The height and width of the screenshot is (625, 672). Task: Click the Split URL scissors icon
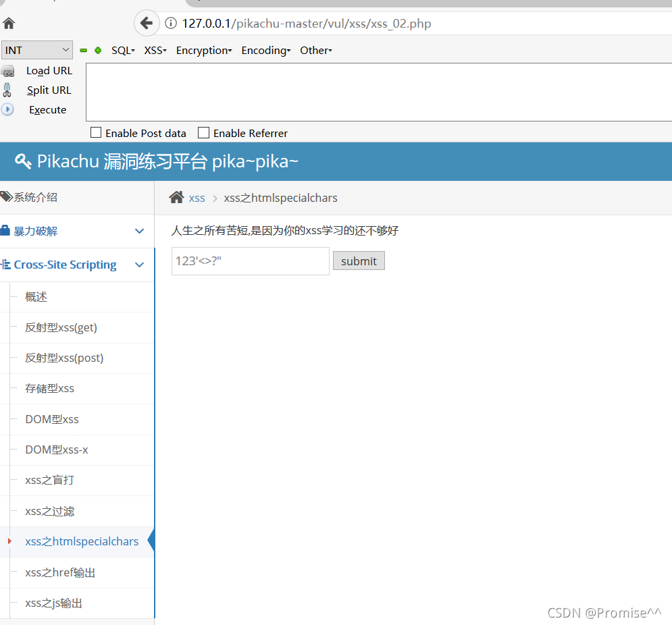tap(7, 90)
